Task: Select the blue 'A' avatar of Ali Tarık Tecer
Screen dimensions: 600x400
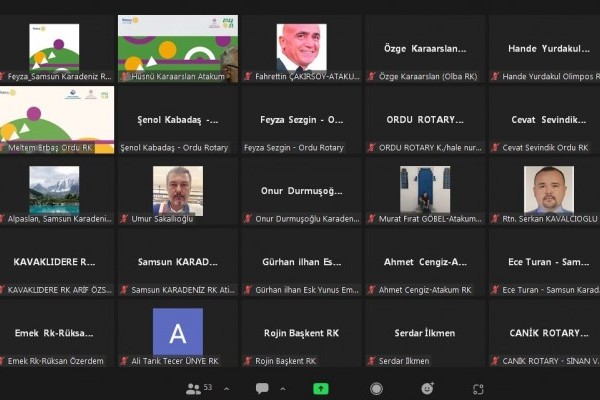Action: point(178,332)
